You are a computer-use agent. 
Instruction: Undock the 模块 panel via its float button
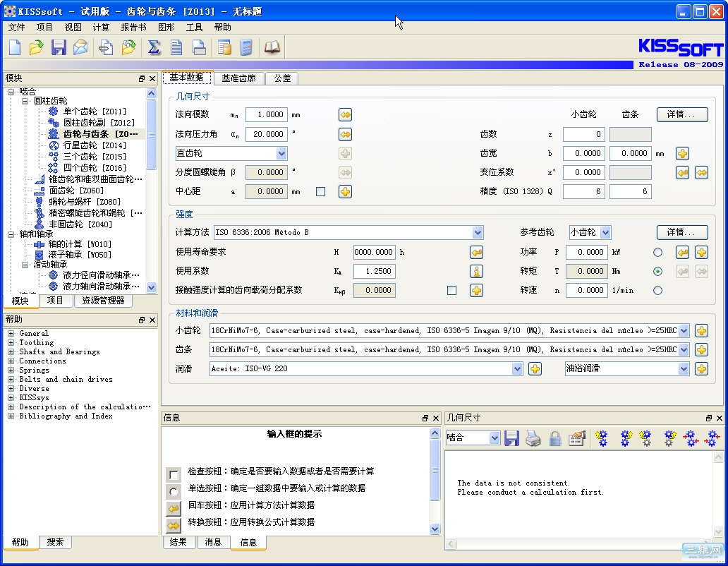click(x=142, y=79)
